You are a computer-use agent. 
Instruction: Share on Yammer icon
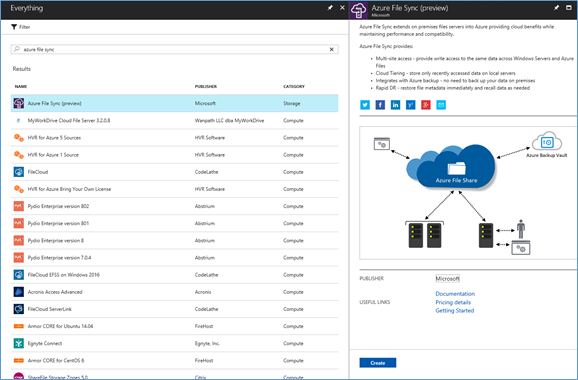(410, 105)
